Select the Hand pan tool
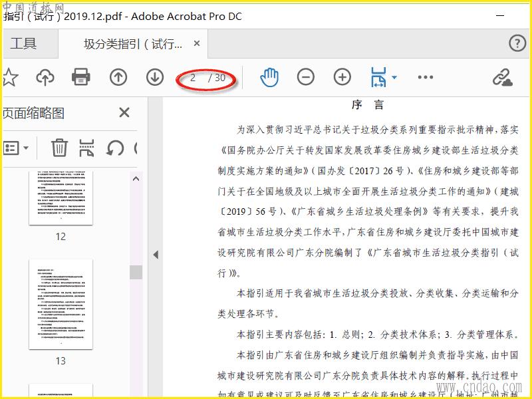 coord(269,77)
